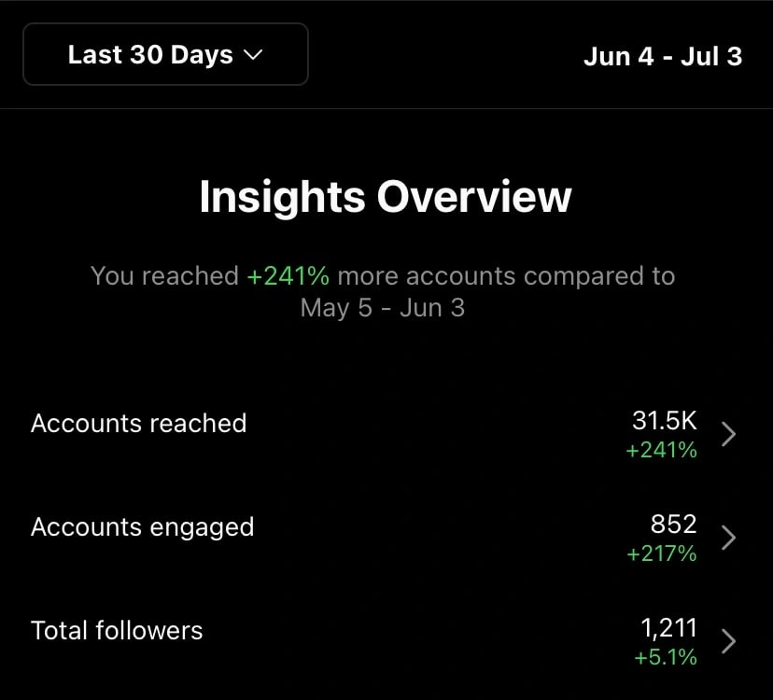773x700 pixels.
Task: Click the +217% engagement change
Action: coord(662,553)
